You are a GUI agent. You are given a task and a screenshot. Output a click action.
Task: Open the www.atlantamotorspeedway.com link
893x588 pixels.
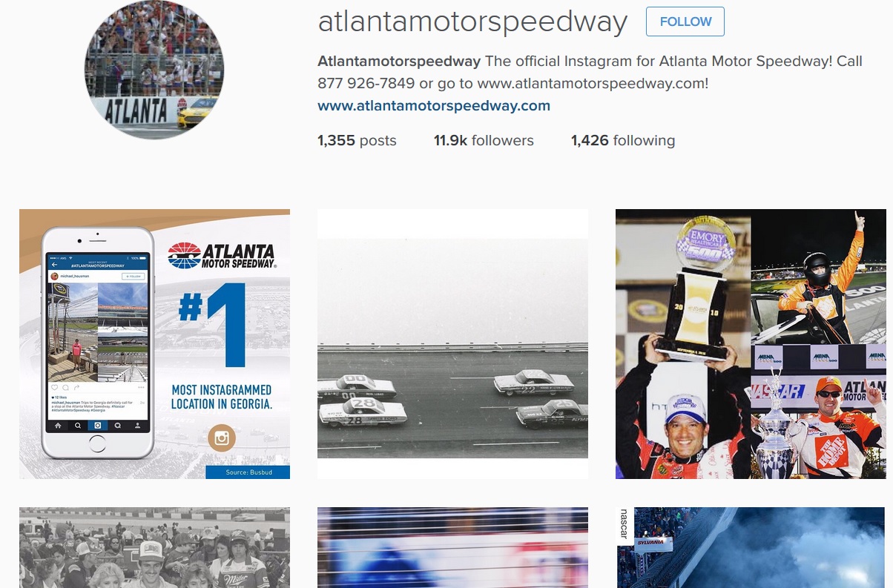click(x=434, y=105)
